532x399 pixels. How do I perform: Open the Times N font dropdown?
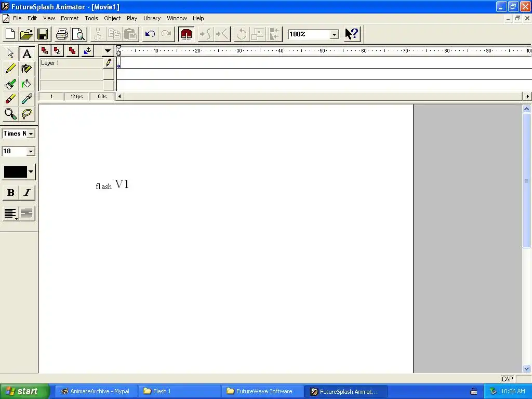tap(31, 134)
